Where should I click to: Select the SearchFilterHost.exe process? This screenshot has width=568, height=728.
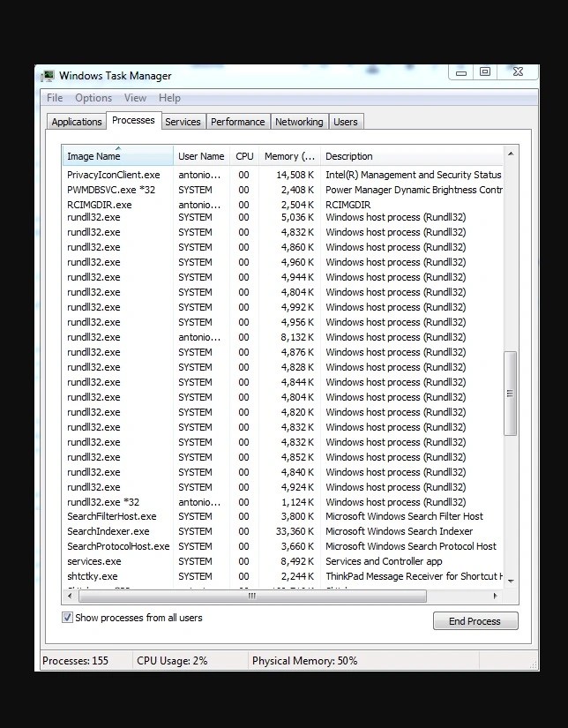(283, 516)
